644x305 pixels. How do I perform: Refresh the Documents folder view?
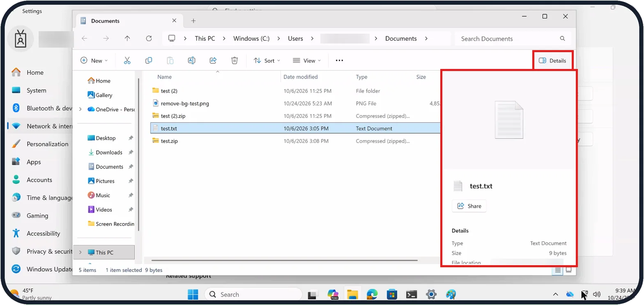pyautogui.click(x=149, y=39)
